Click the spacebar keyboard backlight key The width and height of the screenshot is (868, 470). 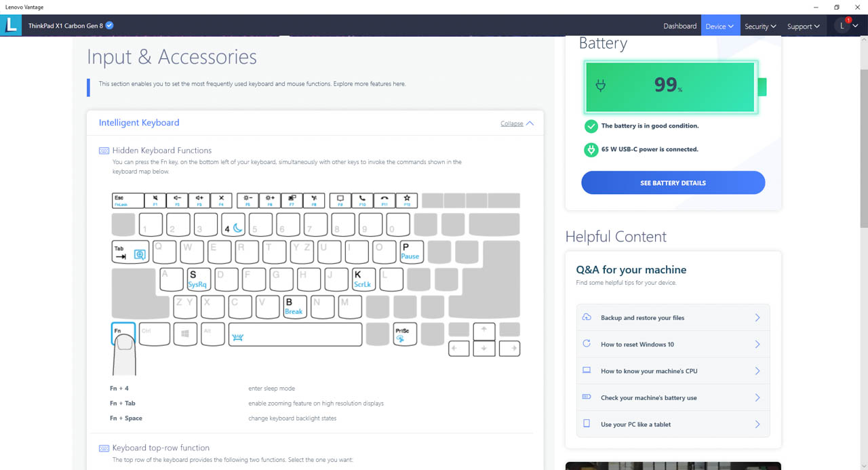295,334
